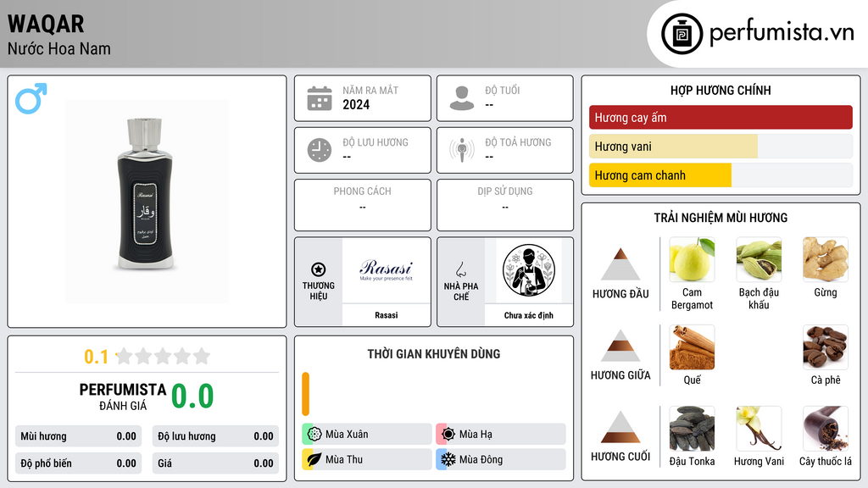The image size is (868, 488).
Task: Click the perfumer illustration Chưa xác định
Action: tap(529, 270)
